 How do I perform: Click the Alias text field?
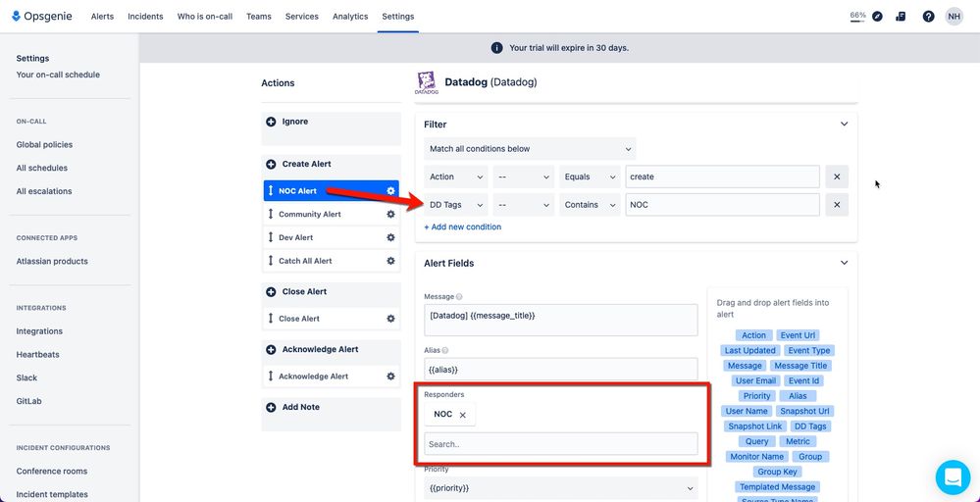560,369
